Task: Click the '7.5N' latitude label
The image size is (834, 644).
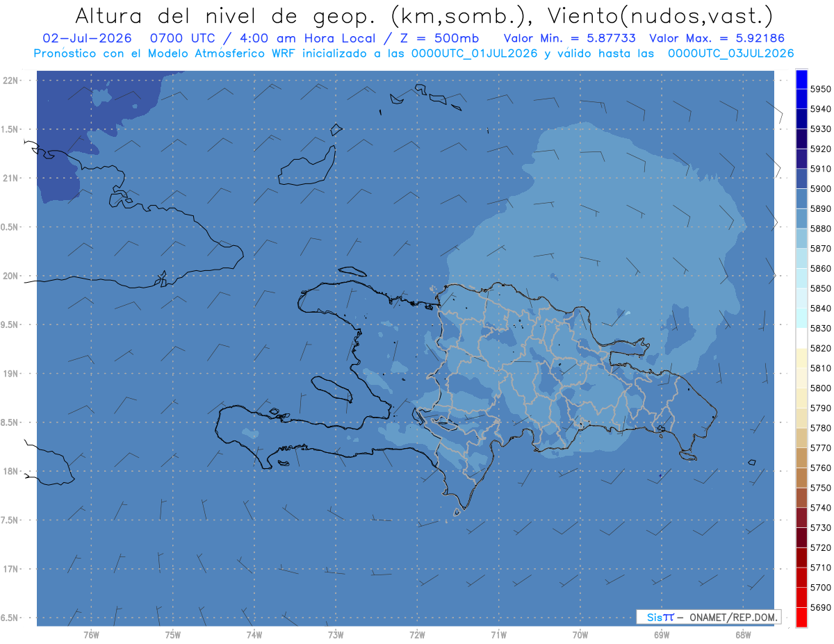Action: [10, 520]
